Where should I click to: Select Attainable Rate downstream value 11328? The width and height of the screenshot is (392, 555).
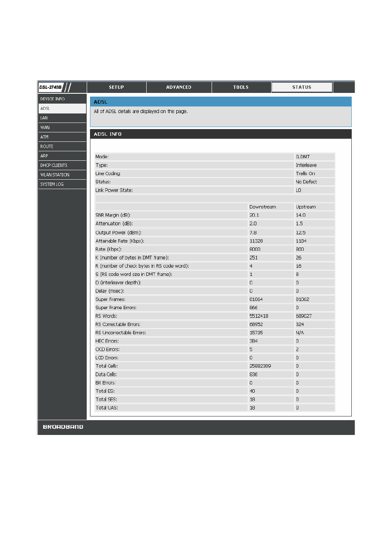pos(256,241)
